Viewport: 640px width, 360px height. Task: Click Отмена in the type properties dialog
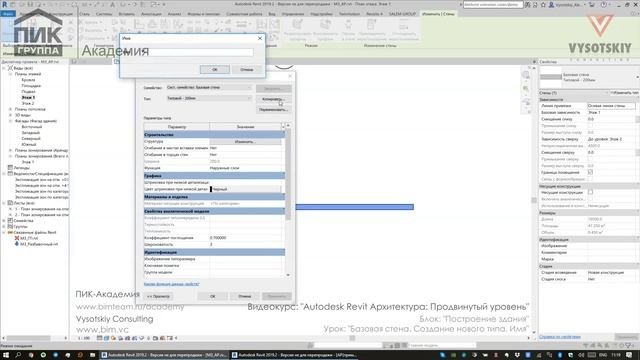244,296
